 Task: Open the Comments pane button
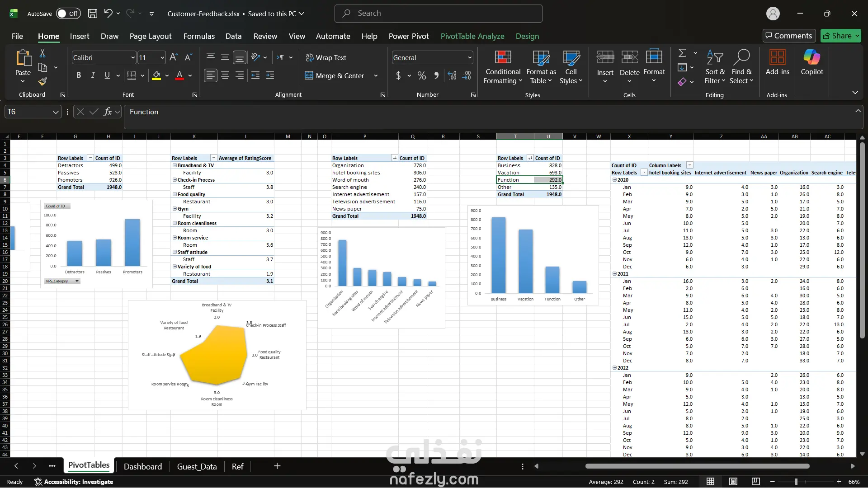pyautogui.click(x=789, y=36)
